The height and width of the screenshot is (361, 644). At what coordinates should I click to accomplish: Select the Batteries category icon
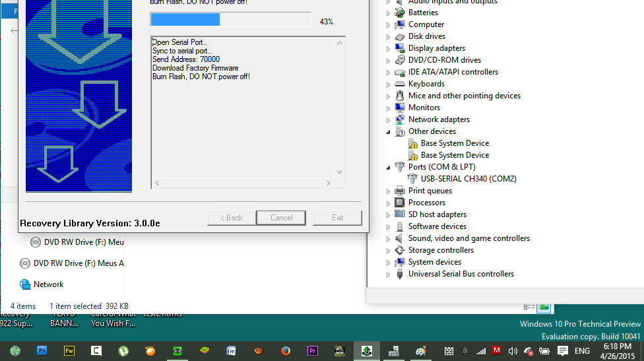pos(400,13)
